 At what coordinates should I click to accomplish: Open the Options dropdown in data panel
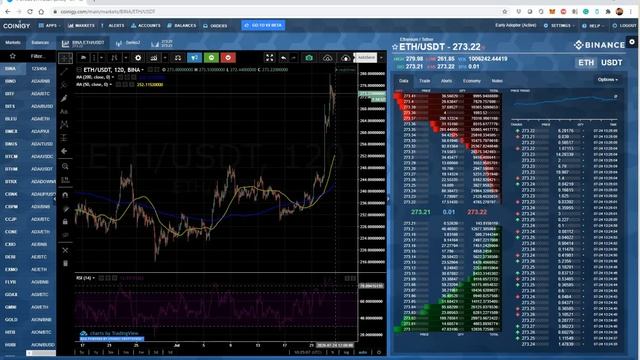tap(607, 80)
